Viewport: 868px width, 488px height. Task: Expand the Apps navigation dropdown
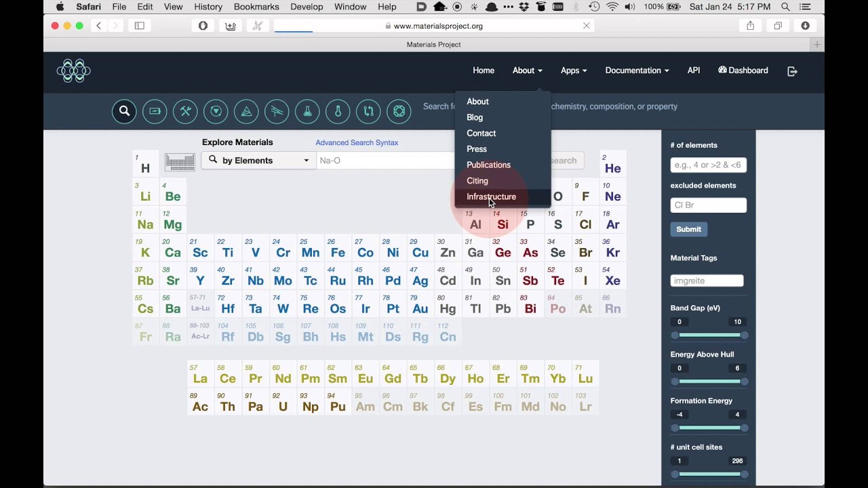(574, 70)
